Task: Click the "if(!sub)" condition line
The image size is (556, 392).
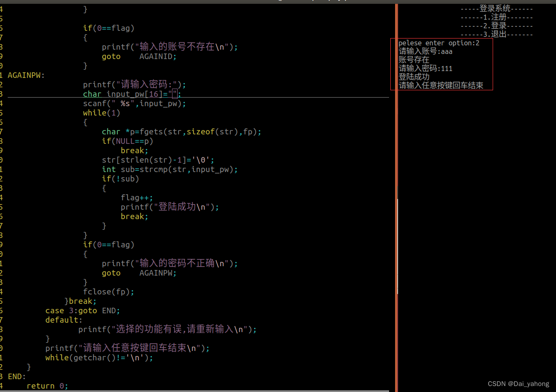Action: coord(121,179)
